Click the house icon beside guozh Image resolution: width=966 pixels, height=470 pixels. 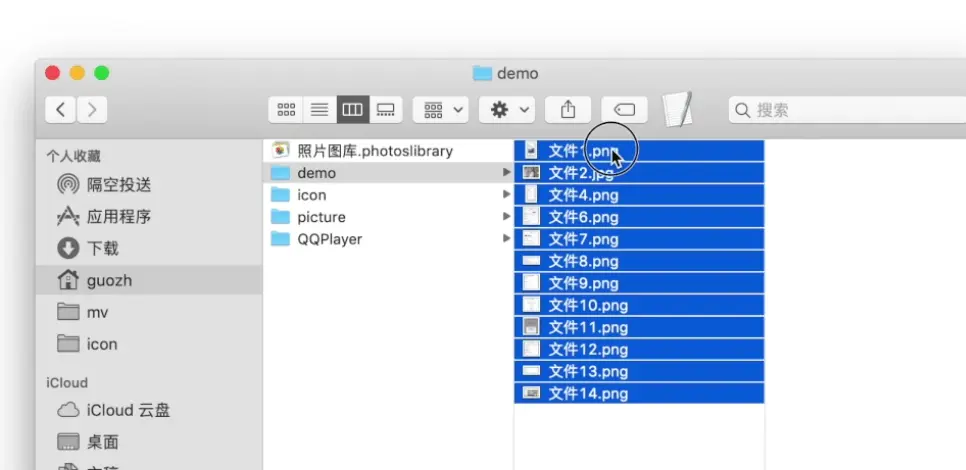[68, 280]
